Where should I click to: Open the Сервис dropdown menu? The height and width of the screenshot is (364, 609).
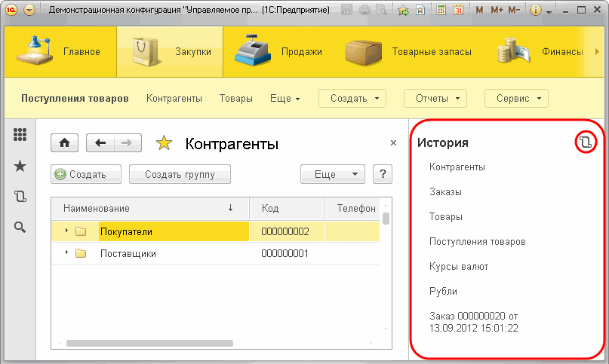[517, 99]
